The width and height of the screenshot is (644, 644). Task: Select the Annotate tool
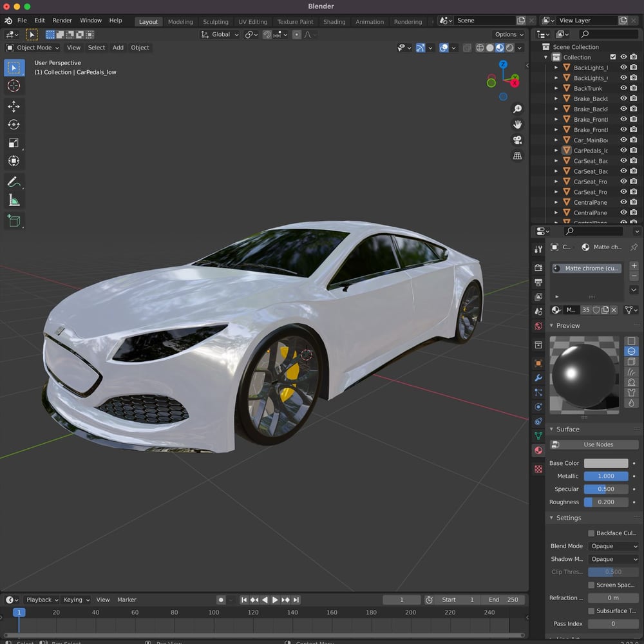(14, 182)
